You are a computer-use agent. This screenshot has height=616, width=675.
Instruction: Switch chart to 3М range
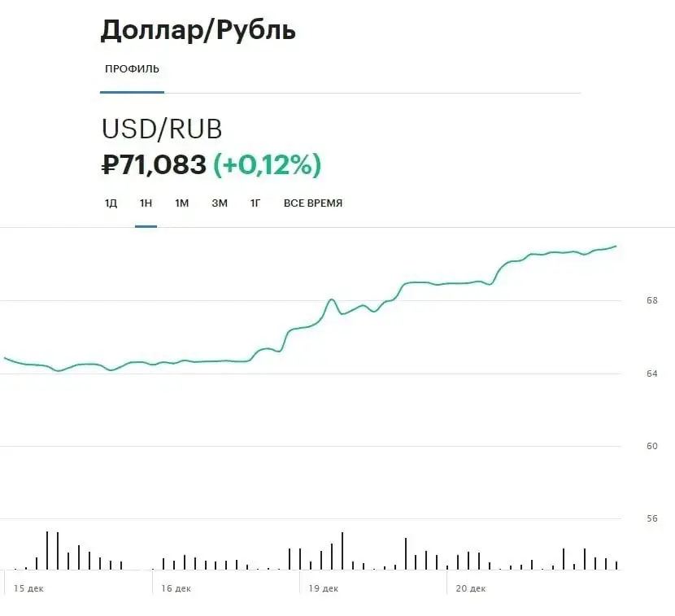click(x=219, y=203)
